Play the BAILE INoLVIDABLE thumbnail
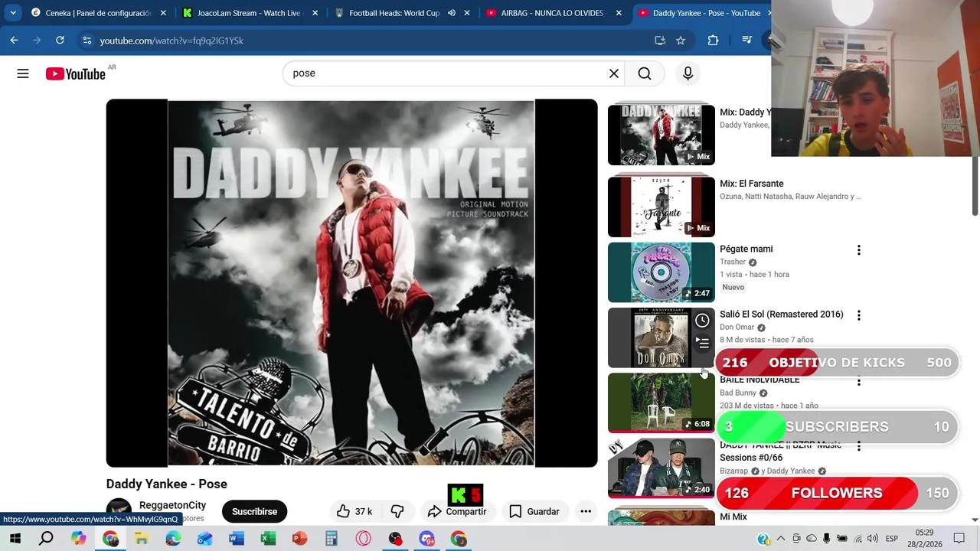The width and height of the screenshot is (980, 551). [661, 403]
